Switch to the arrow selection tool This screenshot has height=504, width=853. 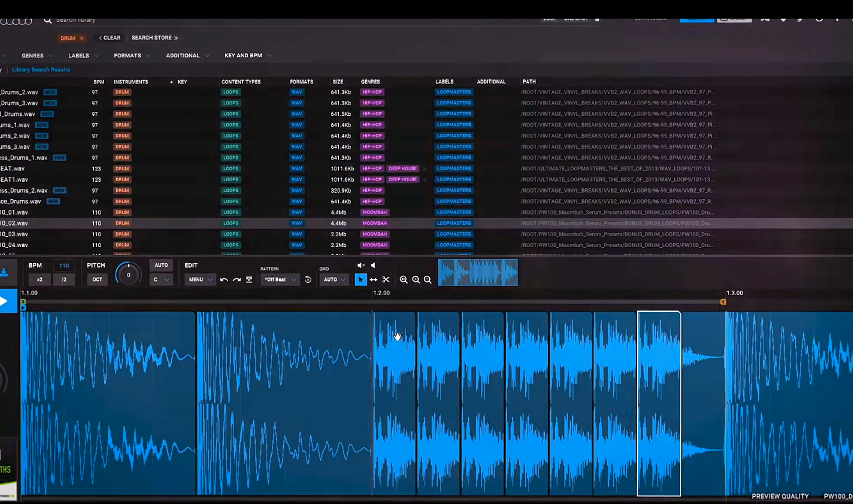click(x=361, y=280)
